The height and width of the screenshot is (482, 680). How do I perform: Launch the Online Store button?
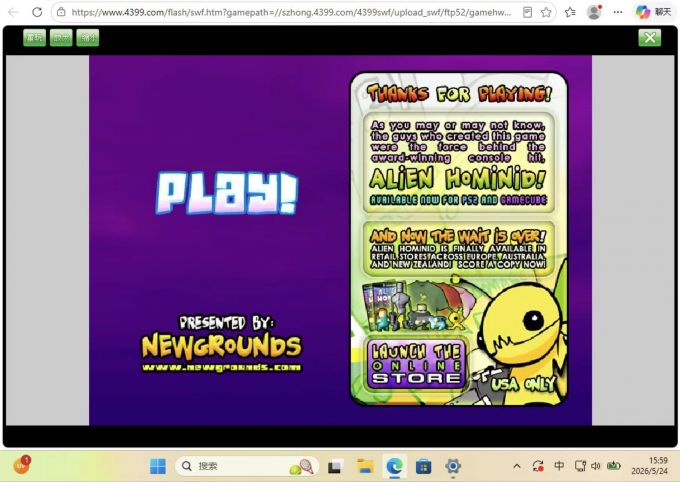coord(416,364)
